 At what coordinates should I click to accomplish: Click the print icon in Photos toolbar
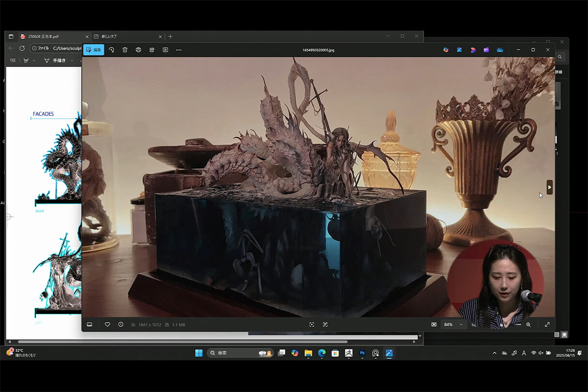point(138,50)
